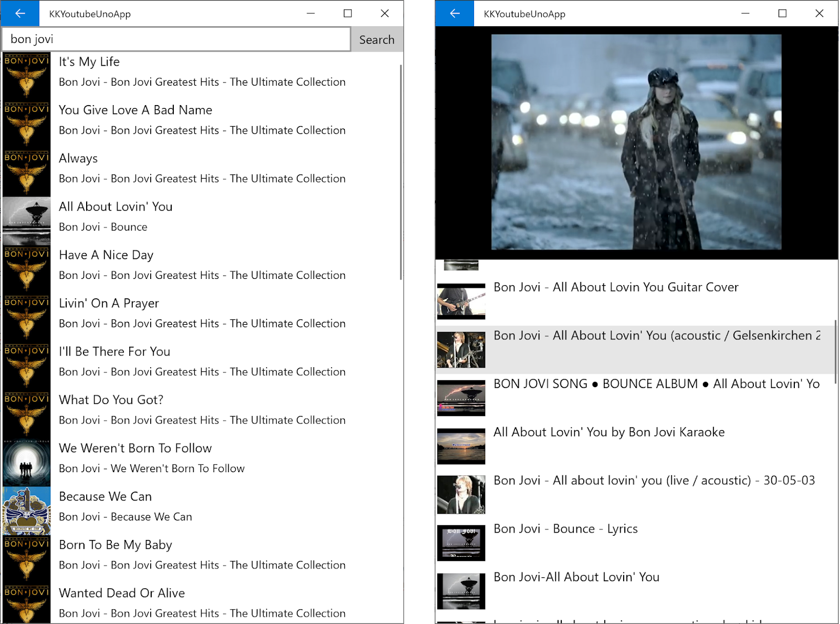
Task: Select "Bon Jovi - Bounce - Lyrics" video
Action: pyautogui.click(x=565, y=529)
